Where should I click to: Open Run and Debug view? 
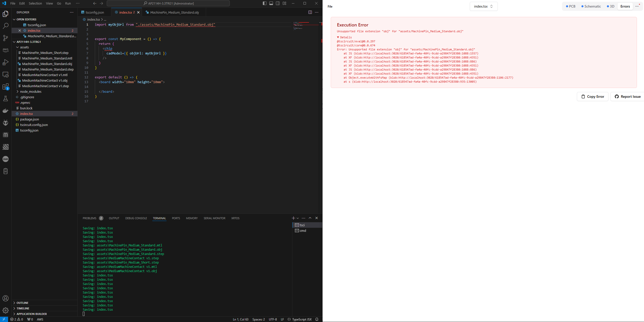[x=6, y=62]
